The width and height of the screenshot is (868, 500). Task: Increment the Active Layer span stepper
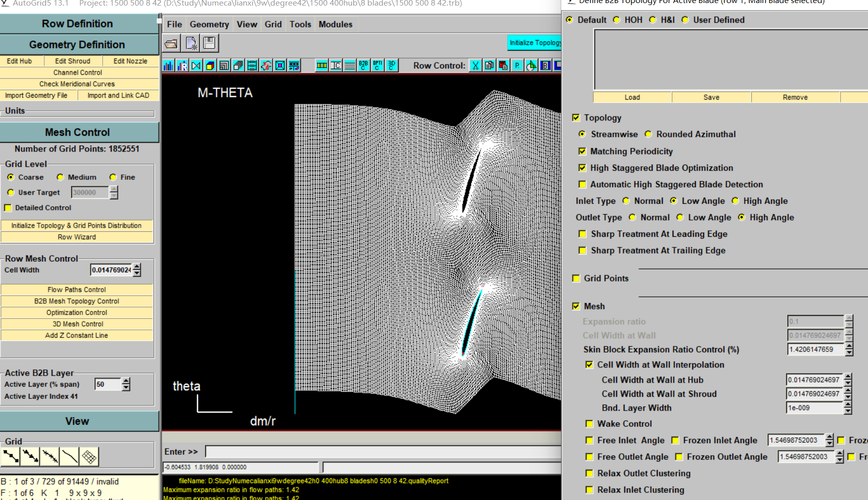(126, 381)
